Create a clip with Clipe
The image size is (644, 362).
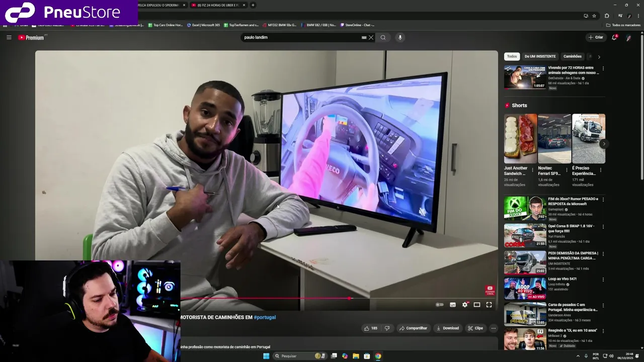[475, 328]
